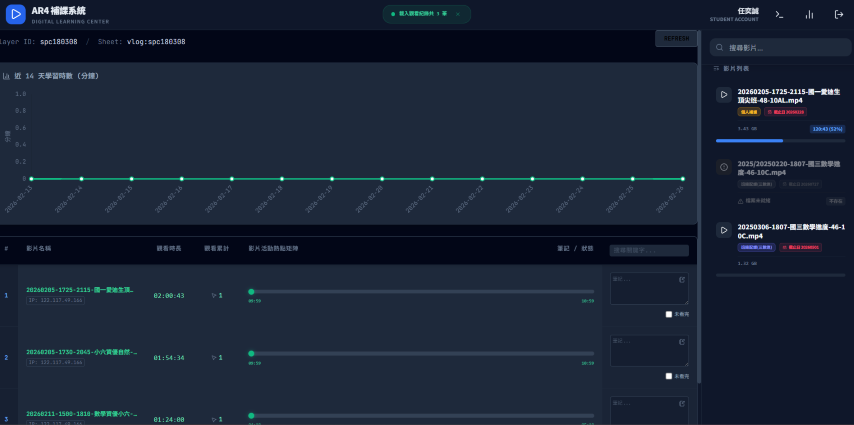Click the AR4 play logo icon
854x425 pixels.
15,14
